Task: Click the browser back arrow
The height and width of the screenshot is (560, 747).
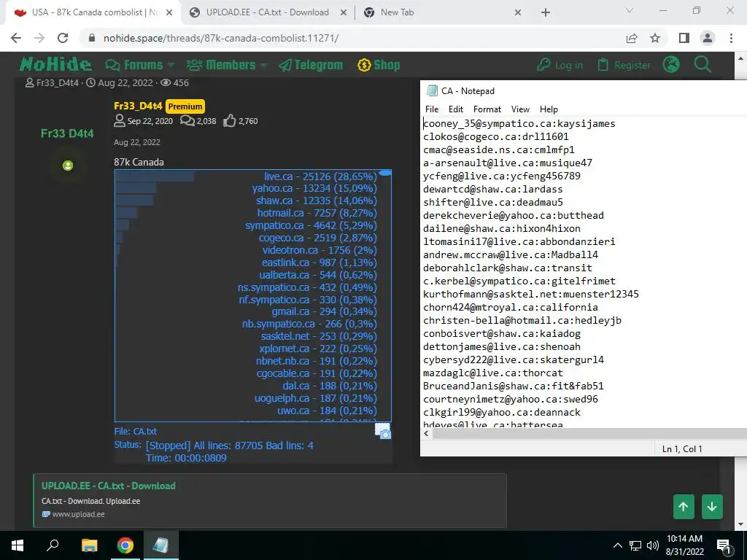Action: tap(16, 38)
